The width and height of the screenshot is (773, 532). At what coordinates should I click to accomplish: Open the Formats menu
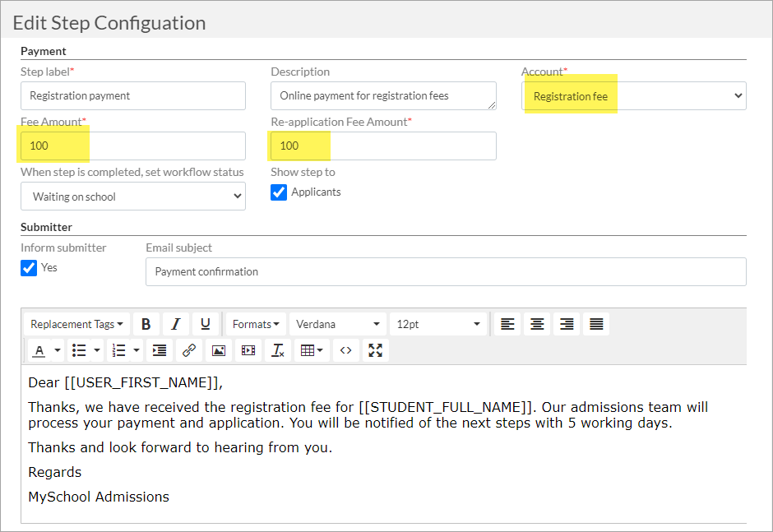(256, 324)
